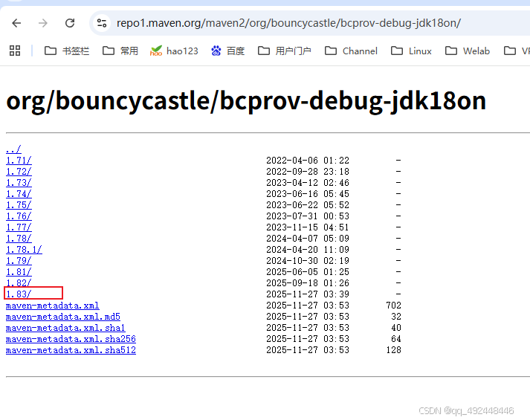Image resolution: width=530 pixels, height=420 pixels.
Task: Open the 1.75/ version directory
Action: [x=19, y=204]
